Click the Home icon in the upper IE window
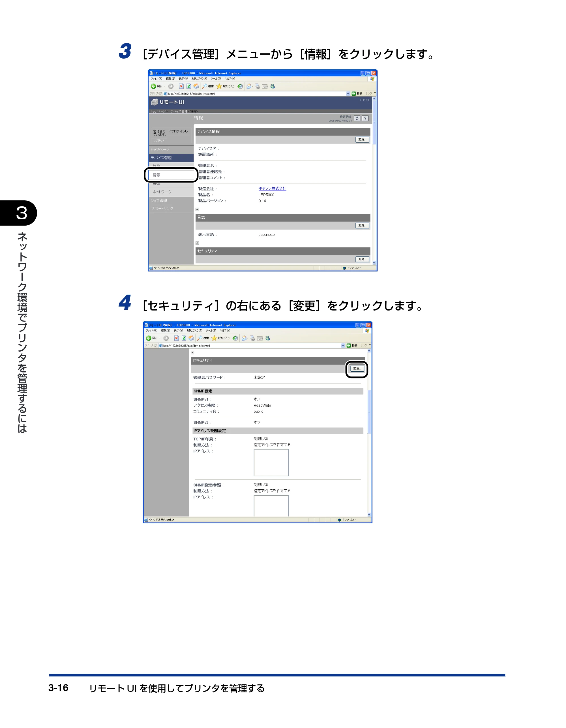 coord(196,86)
